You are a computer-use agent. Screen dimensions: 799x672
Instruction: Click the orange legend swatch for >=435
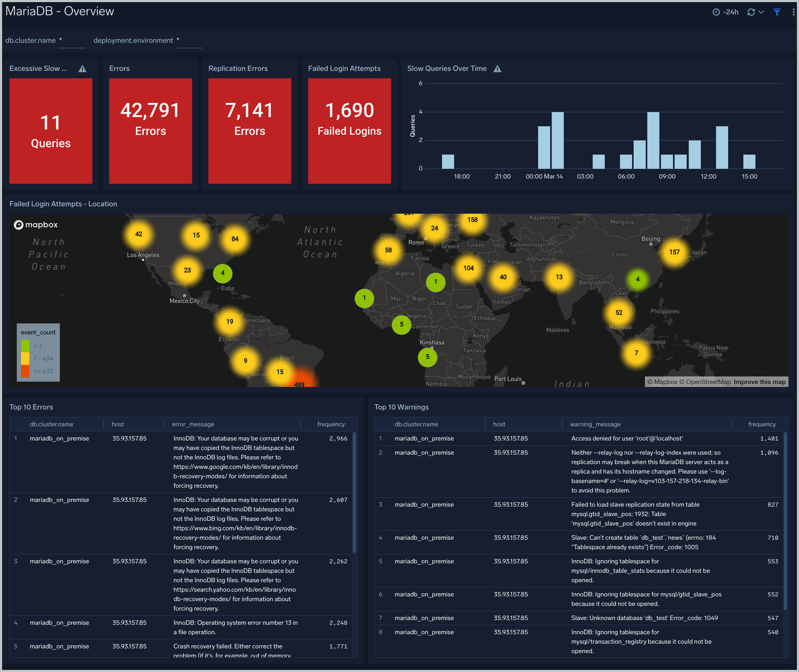(25, 371)
